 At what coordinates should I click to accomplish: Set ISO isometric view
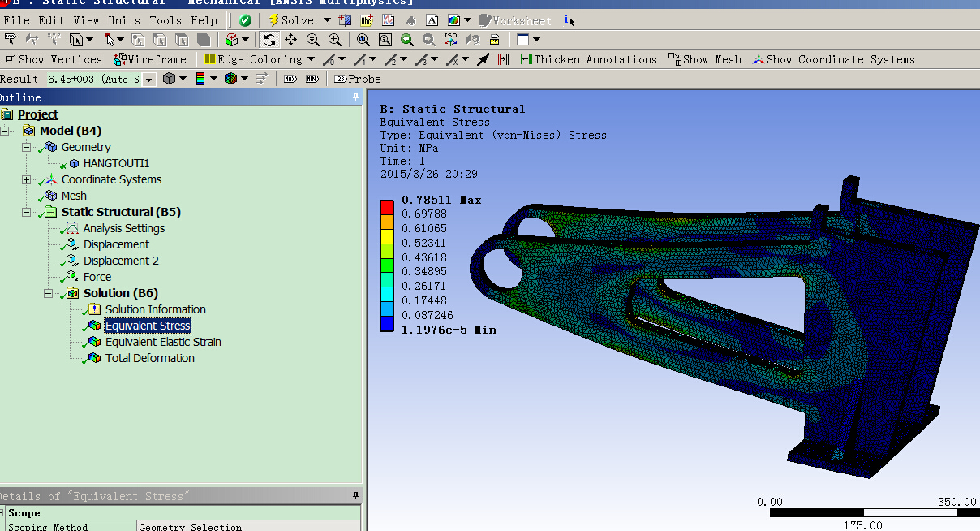(451, 40)
